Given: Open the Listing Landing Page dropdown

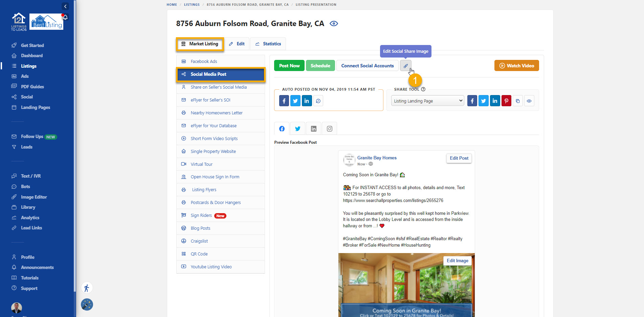Looking at the screenshot, I should (428, 101).
